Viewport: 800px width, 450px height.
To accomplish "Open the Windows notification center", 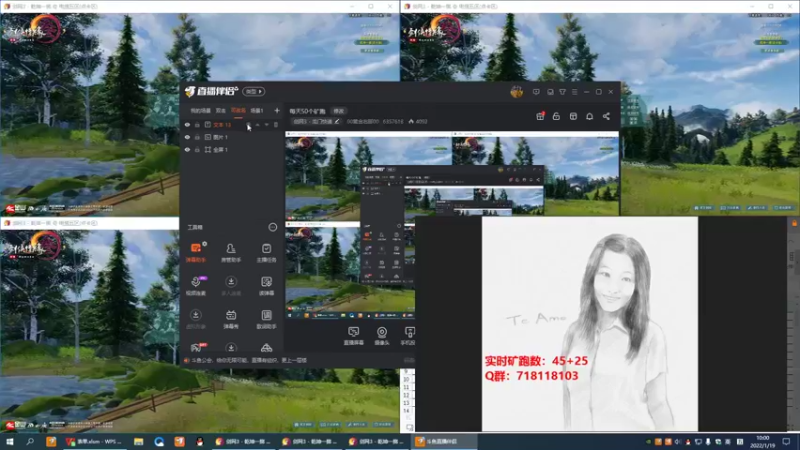I will [x=787, y=441].
